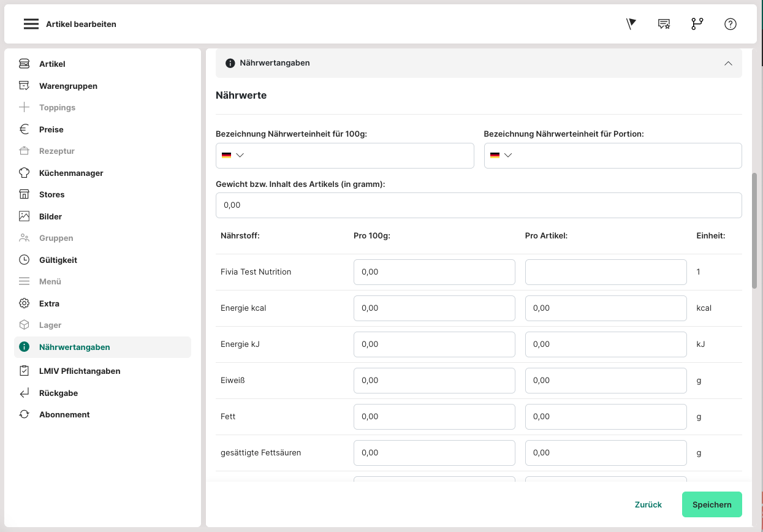Image resolution: width=763 pixels, height=532 pixels.
Task: Click the vertical scrollbar of the form
Action: [x=754, y=230]
